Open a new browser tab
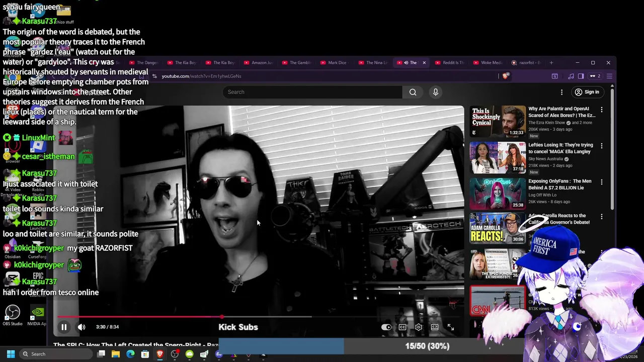 (x=551, y=63)
